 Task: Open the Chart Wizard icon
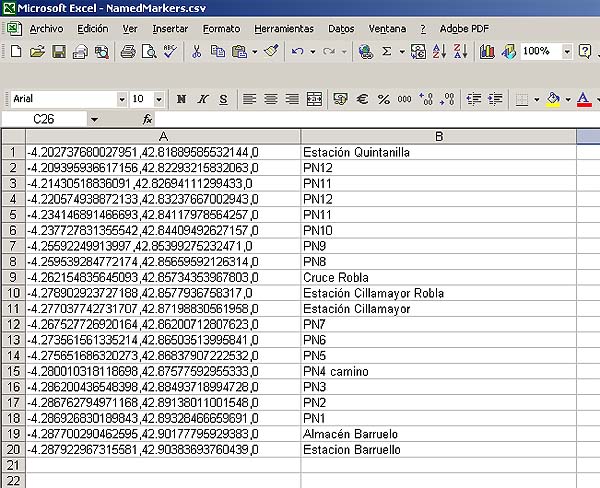(x=487, y=51)
